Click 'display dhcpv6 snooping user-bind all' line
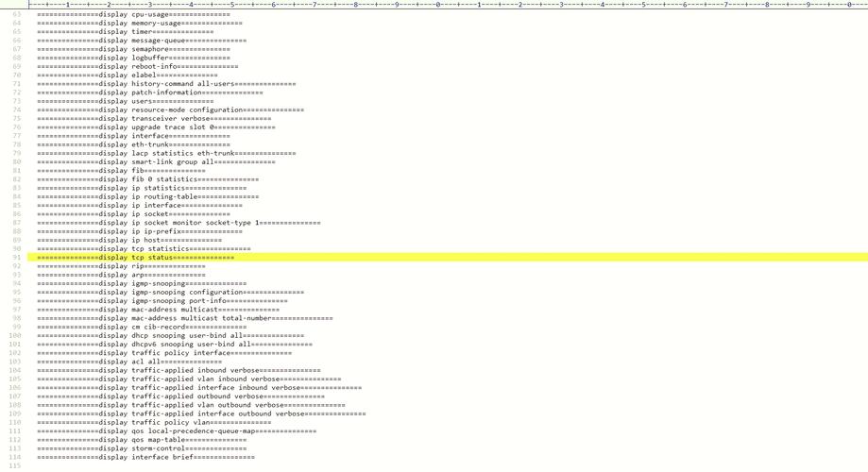The image size is (868, 472). (x=175, y=345)
